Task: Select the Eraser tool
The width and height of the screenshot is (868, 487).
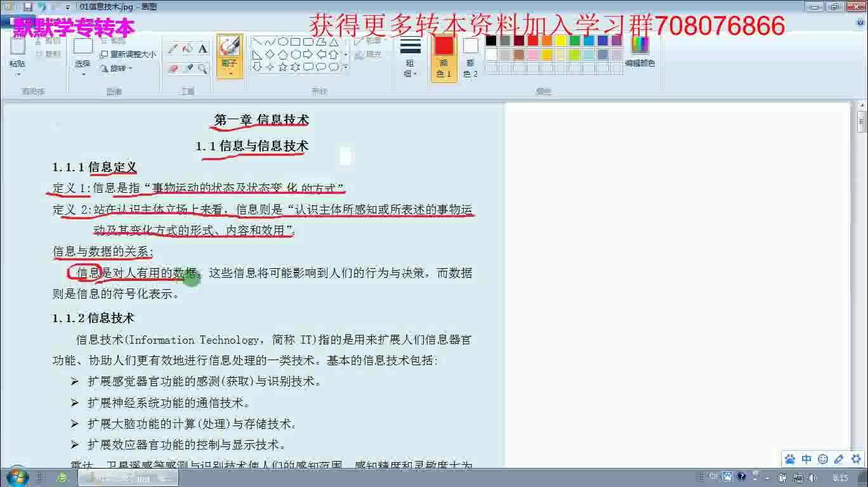Action: pyautogui.click(x=173, y=68)
